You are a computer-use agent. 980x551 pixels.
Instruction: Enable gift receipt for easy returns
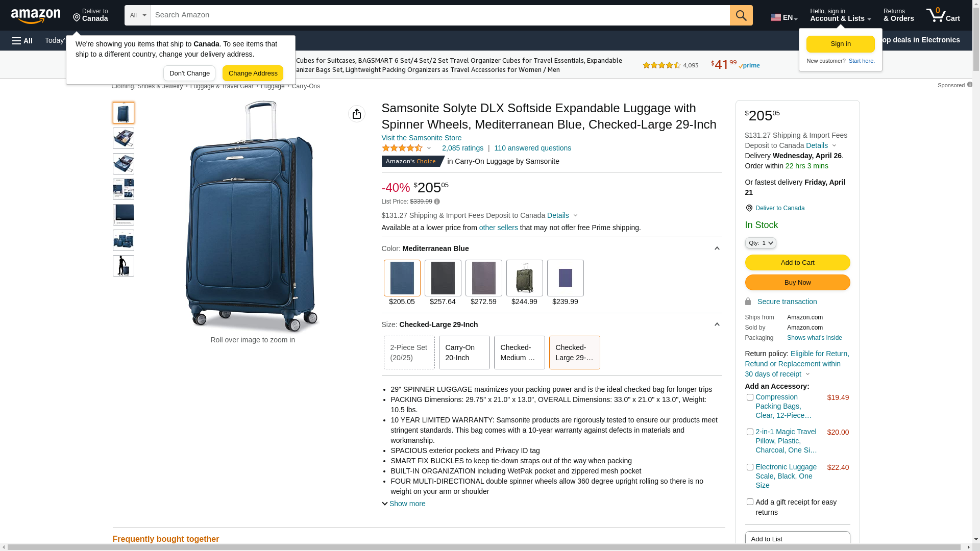(x=750, y=502)
